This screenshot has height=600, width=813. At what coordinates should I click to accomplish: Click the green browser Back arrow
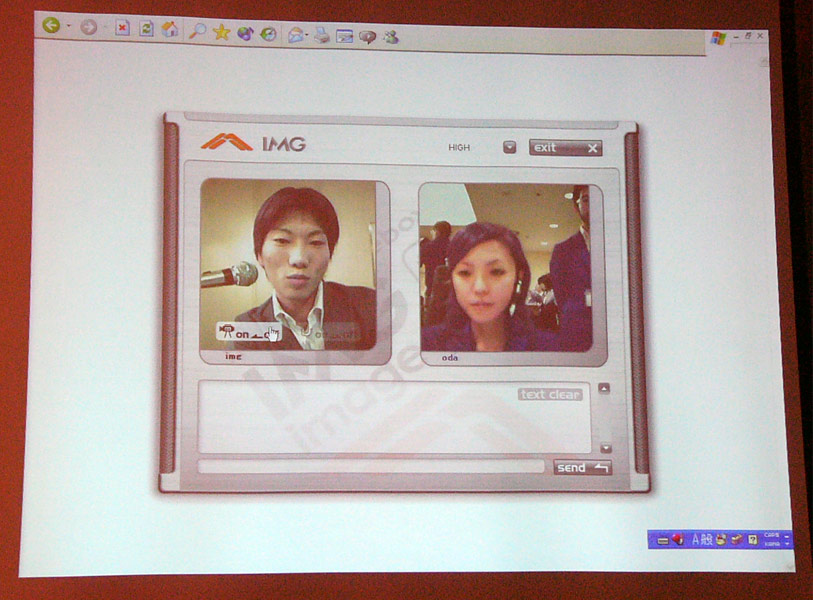(x=50, y=27)
